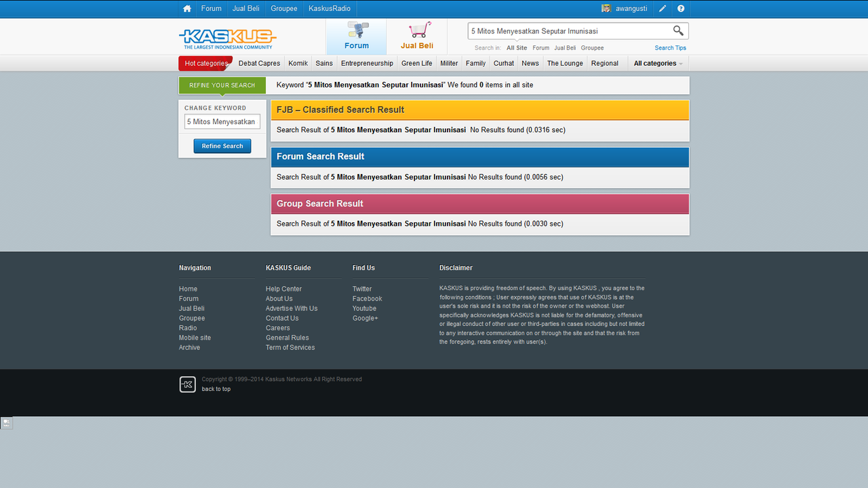Viewport: 868px width, 488px height.
Task: Open the home icon in top bar
Action: (x=187, y=9)
